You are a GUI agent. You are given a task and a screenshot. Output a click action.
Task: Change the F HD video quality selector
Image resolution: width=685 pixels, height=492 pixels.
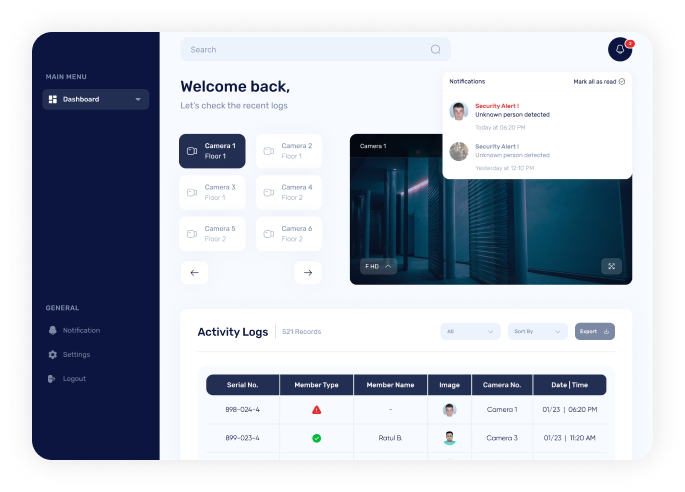tap(379, 266)
